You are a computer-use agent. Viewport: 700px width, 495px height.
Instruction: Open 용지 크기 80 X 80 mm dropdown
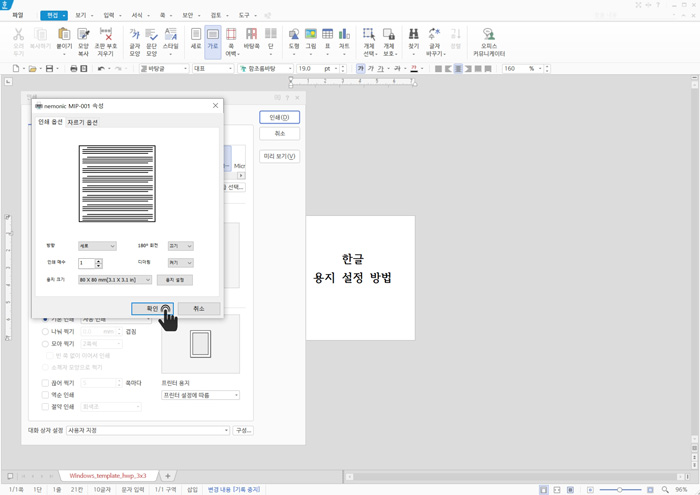click(115, 280)
